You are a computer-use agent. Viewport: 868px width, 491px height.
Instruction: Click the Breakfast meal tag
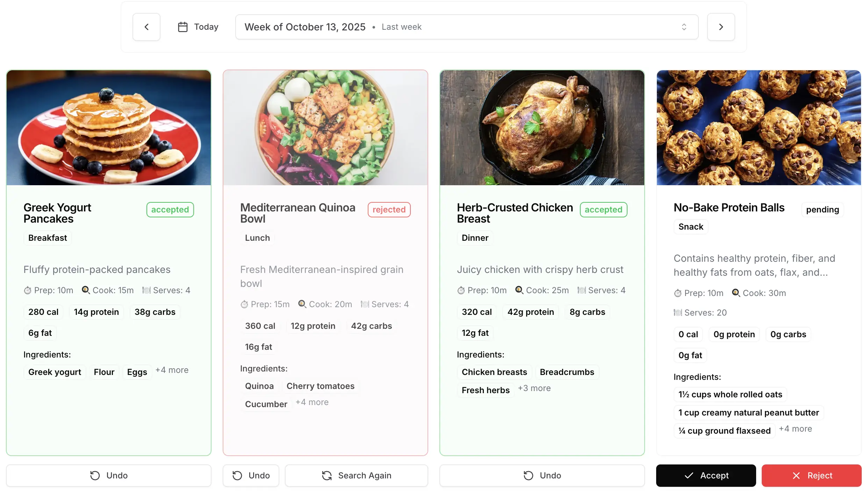tap(48, 238)
